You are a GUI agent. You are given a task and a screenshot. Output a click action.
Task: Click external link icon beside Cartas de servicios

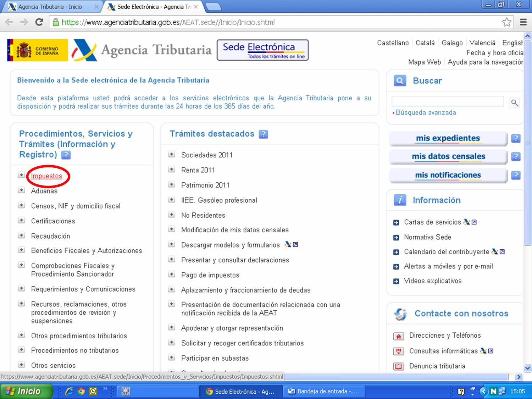point(474,222)
